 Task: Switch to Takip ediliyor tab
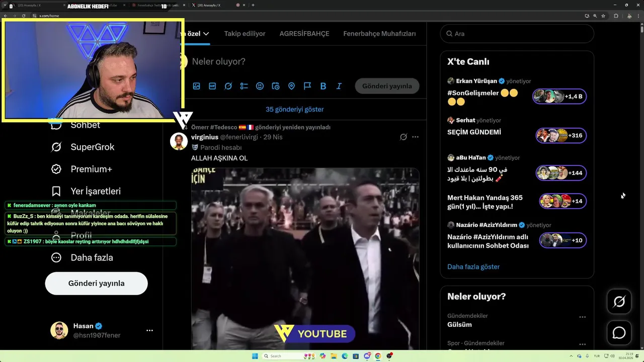pos(245,34)
